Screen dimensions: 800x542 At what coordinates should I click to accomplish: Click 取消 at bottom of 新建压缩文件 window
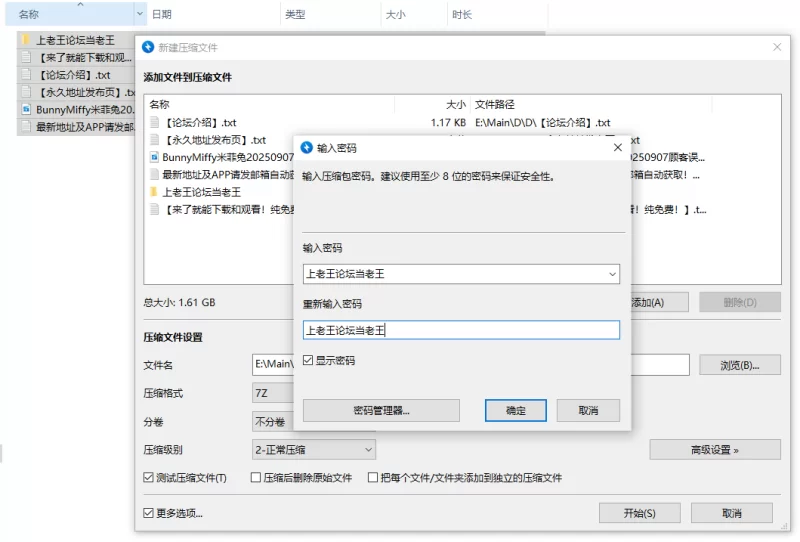pyautogui.click(x=732, y=513)
